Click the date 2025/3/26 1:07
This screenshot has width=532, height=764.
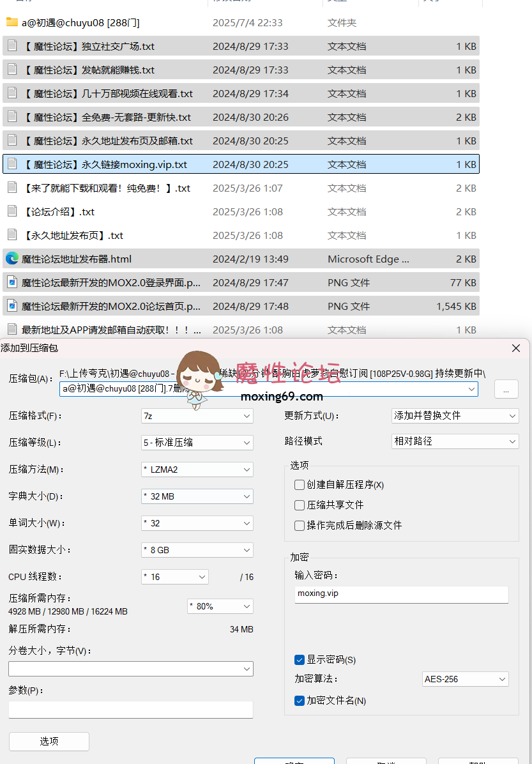click(248, 188)
